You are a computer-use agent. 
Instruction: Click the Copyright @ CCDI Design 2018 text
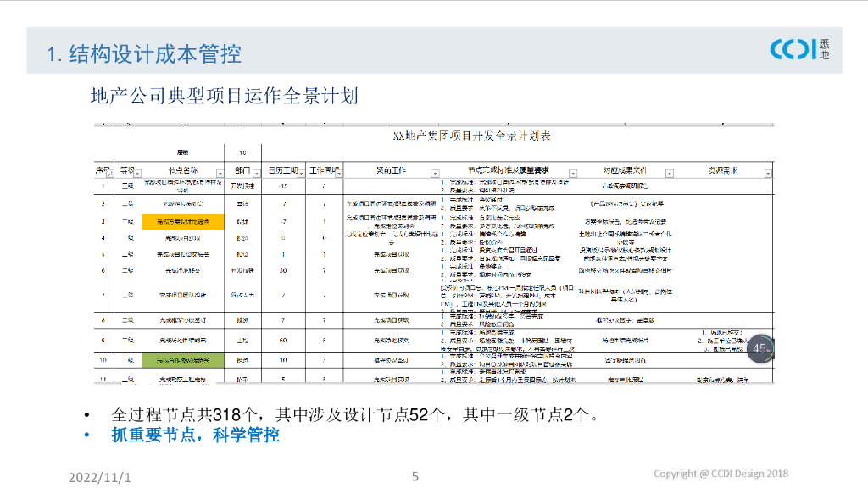coord(721,474)
